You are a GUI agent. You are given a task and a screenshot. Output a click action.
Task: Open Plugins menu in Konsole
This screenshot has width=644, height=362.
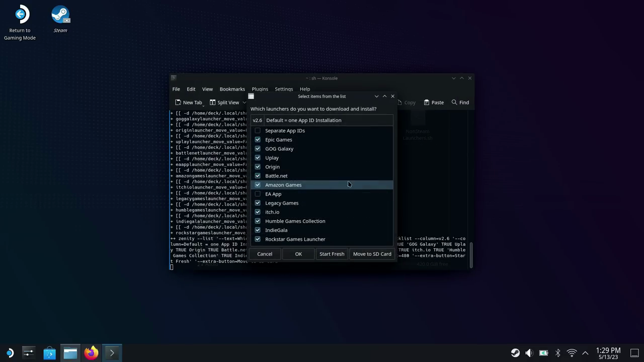pos(260,89)
